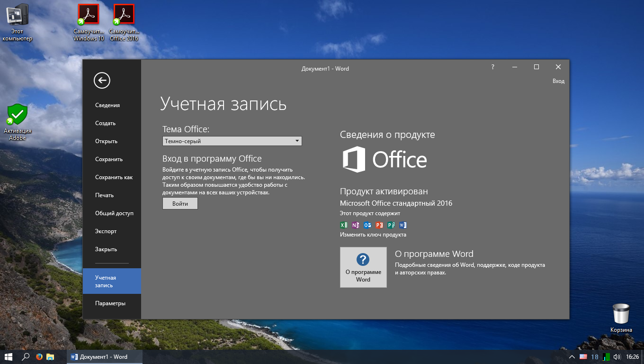Select the 'Корзина' recycle bin icon
Viewport: 644px width, 364px height.
click(621, 318)
